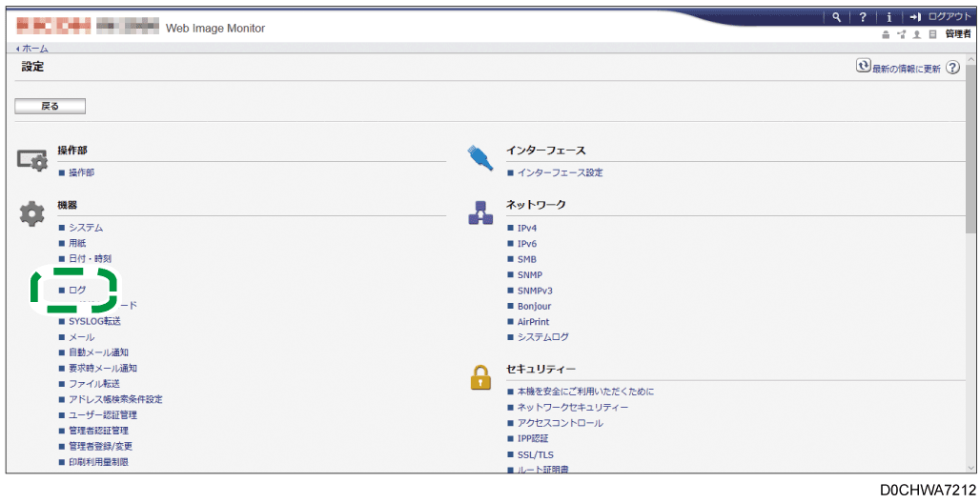This screenshot has height=503, width=980.
Task: Open the IPv4 network link
Action: (527, 228)
